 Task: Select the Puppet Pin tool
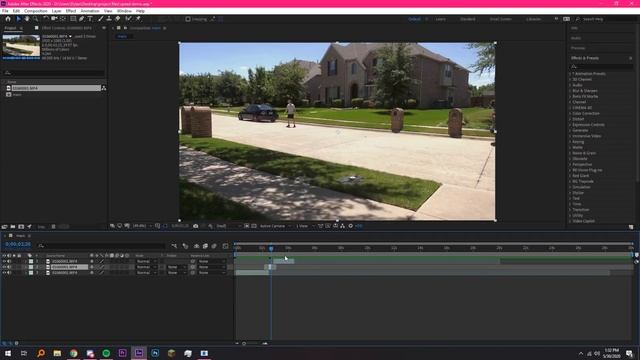click(x=138, y=19)
